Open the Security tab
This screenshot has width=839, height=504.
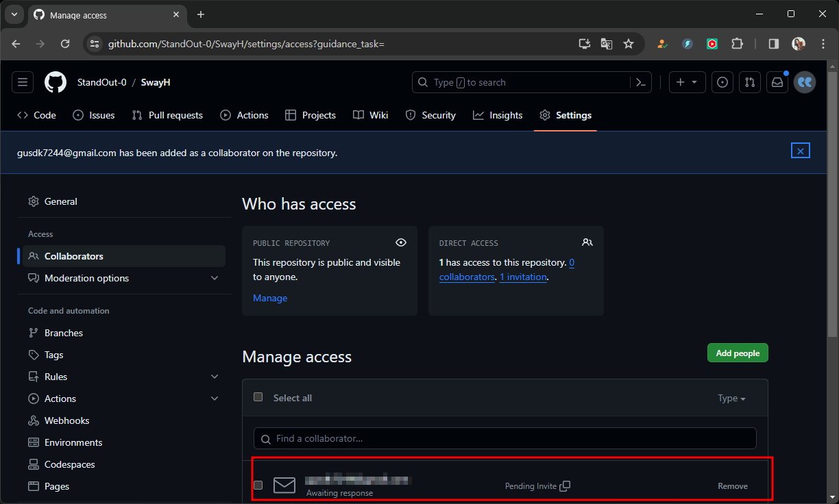pyautogui.click(x=430, y=115)
